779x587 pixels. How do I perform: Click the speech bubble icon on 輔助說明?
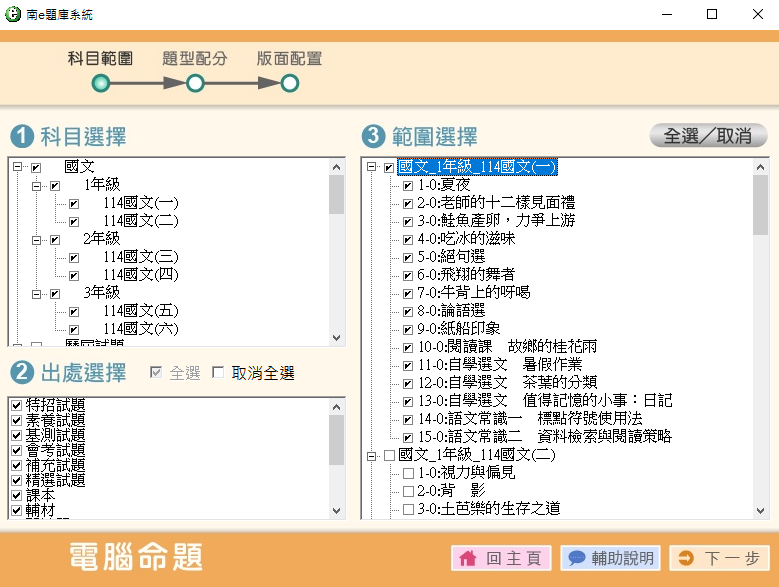click(x=576, y=558)
